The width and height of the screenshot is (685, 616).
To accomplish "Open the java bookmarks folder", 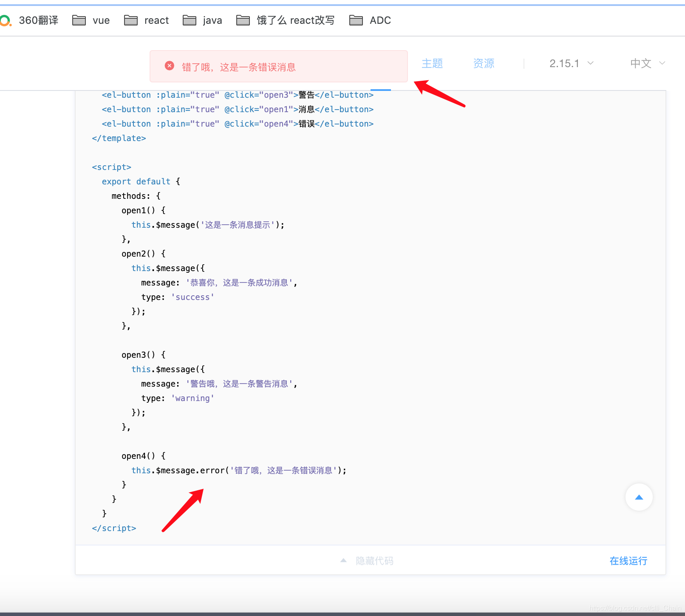I will coord(202,20).
